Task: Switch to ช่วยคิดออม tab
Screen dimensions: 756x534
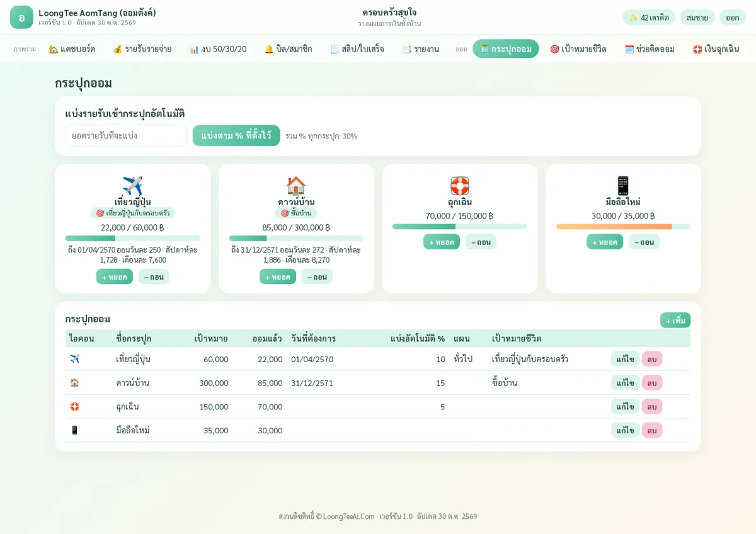Action: click(650, 48)
